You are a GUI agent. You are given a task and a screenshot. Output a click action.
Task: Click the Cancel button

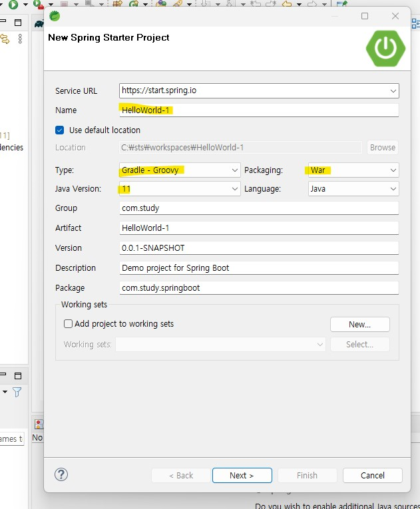(373, 475)
